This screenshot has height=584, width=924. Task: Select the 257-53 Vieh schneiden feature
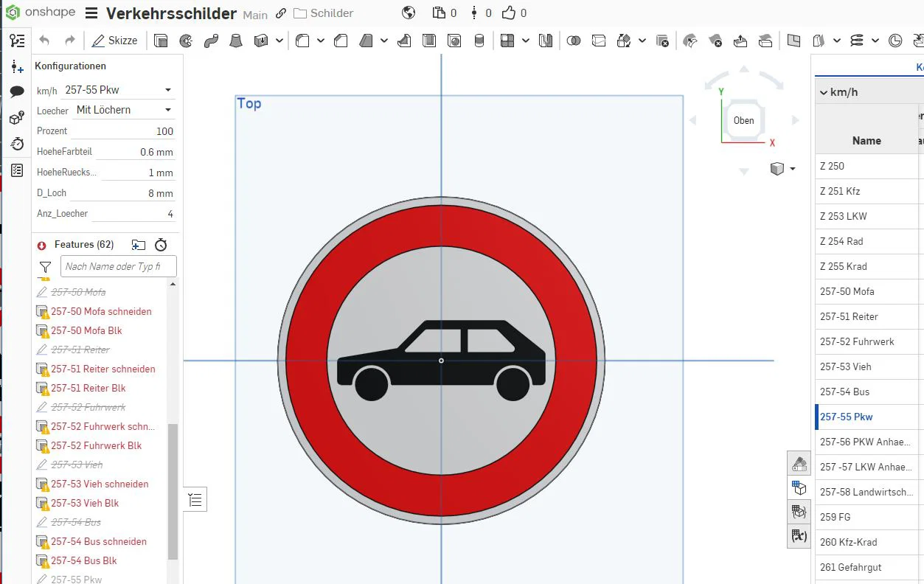(x=100, y=484)
